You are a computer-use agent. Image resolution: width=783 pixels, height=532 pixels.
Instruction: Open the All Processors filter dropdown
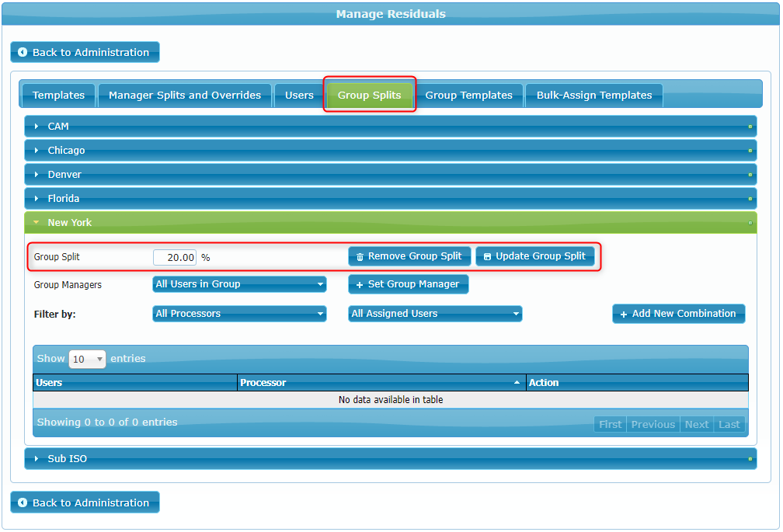click(x=239, y=314)
